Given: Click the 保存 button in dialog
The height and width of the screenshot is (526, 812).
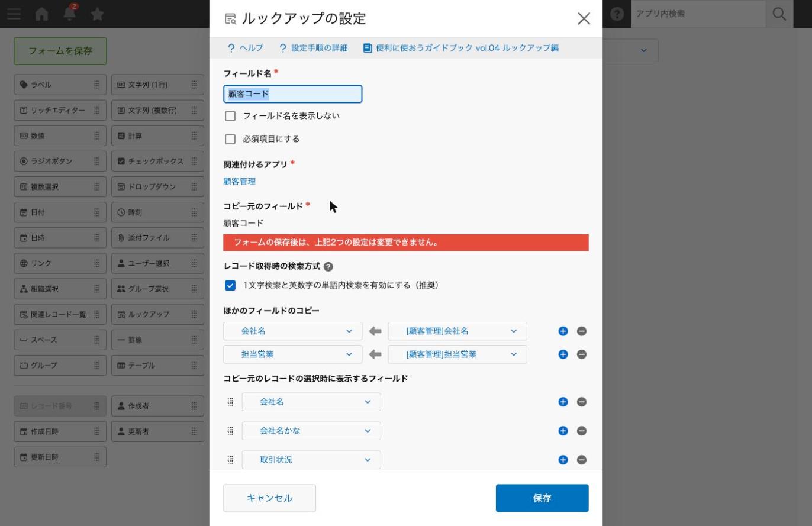Looking at the screenshot, I should tap(542, 498).
